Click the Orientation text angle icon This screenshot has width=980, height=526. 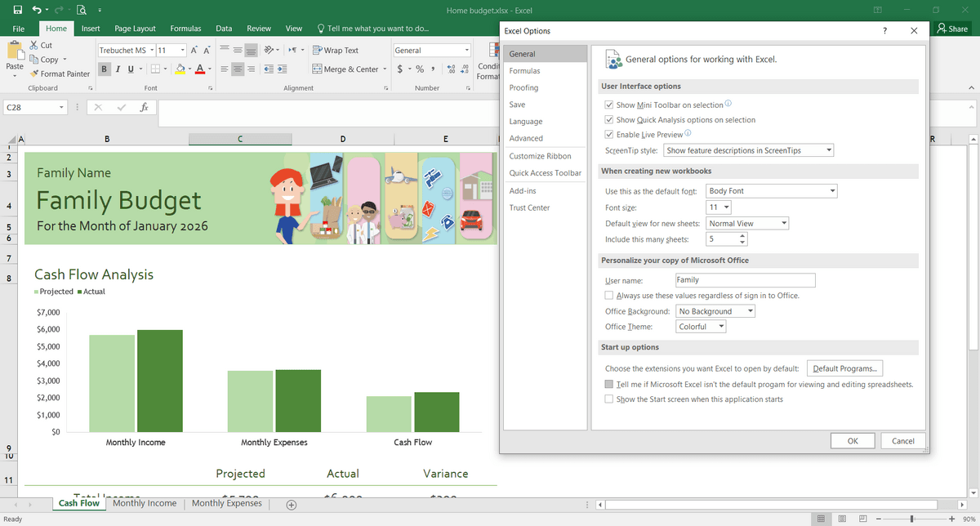click(x=270, y=51)
